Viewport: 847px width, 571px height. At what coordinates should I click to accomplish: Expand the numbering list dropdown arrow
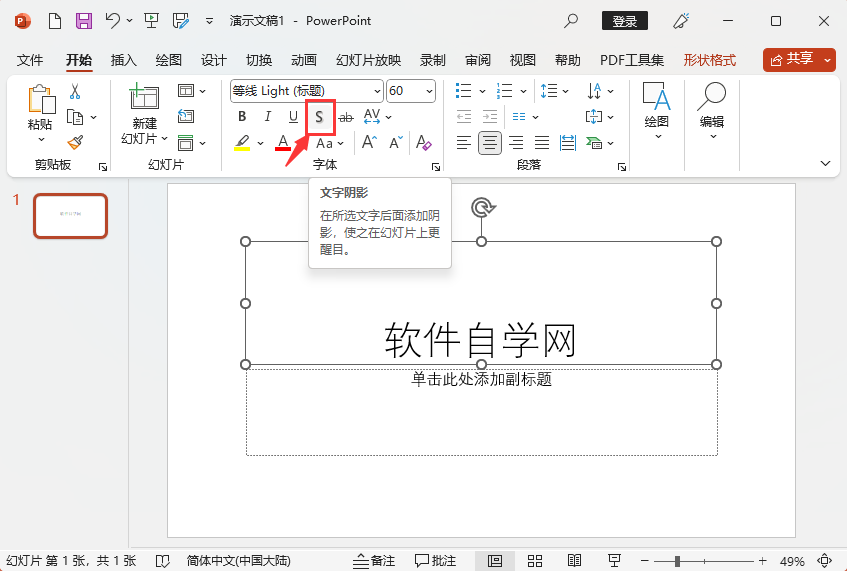523,91
